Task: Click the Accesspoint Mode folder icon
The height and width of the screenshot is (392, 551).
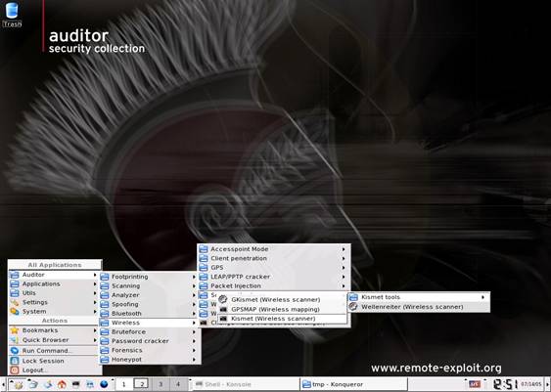Action: tap(204, 249)
